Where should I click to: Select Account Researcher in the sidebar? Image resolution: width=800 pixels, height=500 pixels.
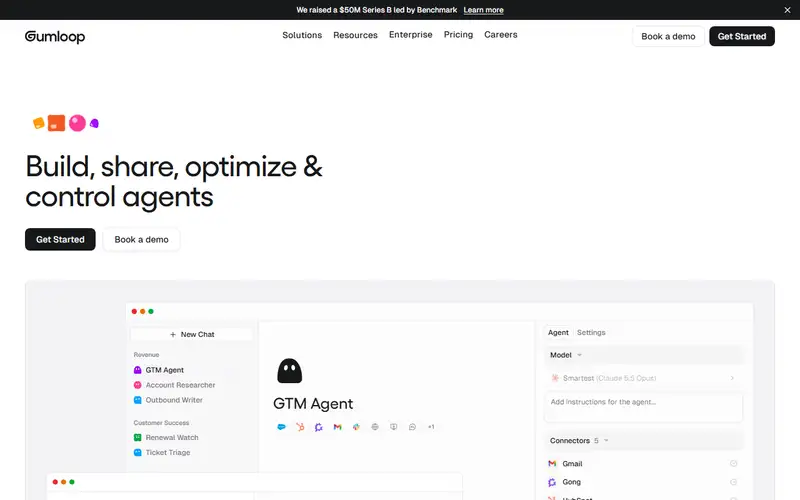pos(174,385)
